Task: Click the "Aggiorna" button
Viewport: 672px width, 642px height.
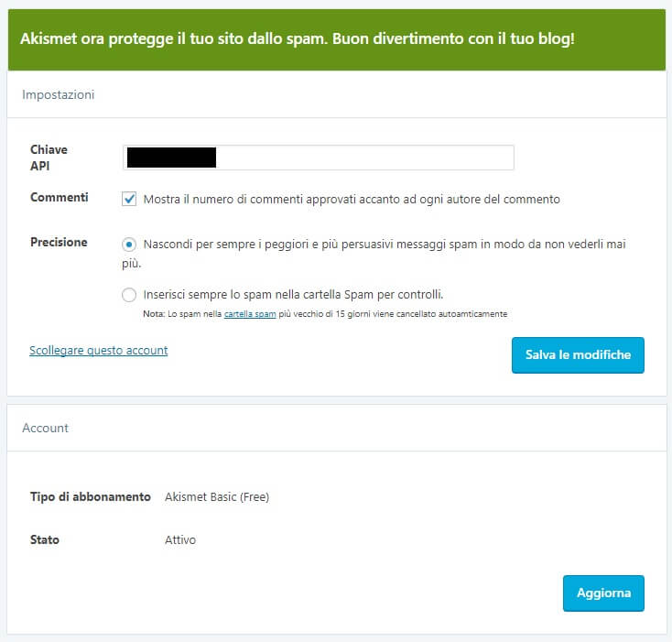Action: point(603,593)
